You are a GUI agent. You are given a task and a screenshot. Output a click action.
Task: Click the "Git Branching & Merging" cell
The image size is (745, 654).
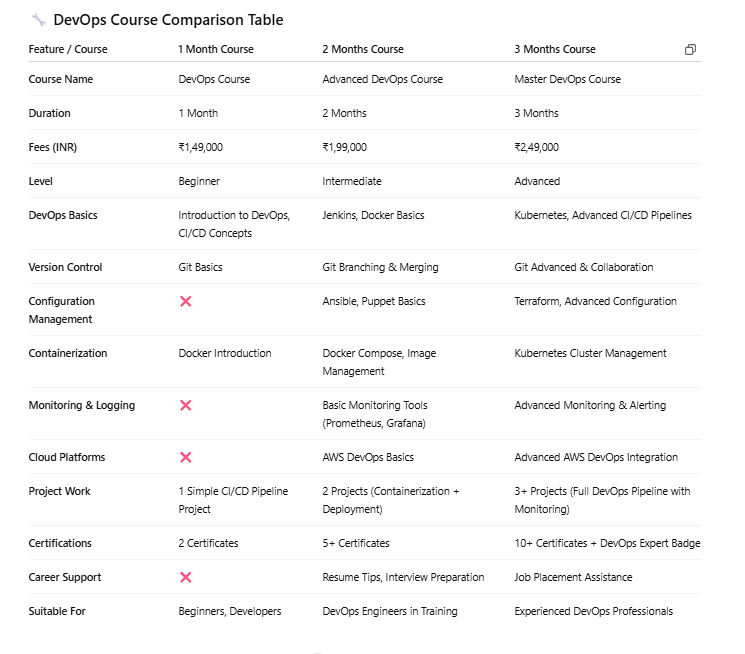click(x=380, y=267)
